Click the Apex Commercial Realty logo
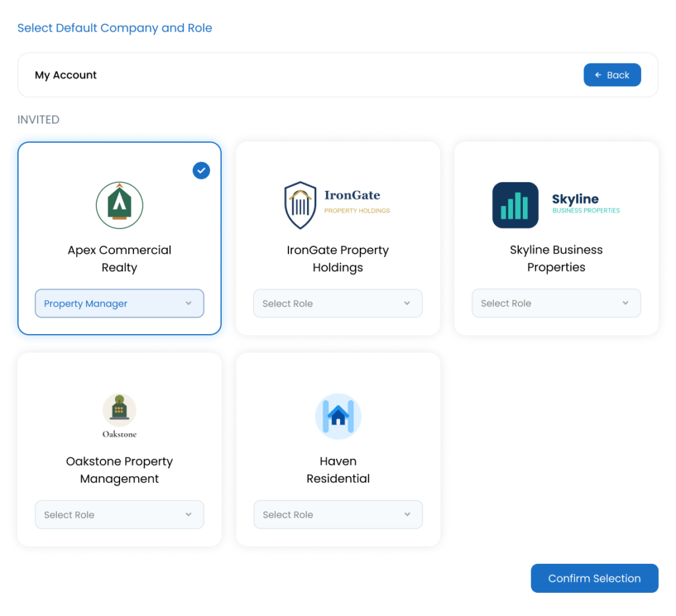Viewport: 676px width, 616px height. coord(119,205)
